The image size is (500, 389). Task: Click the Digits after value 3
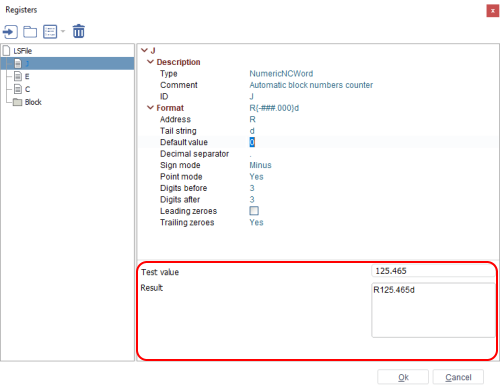[x=252, y=200]
